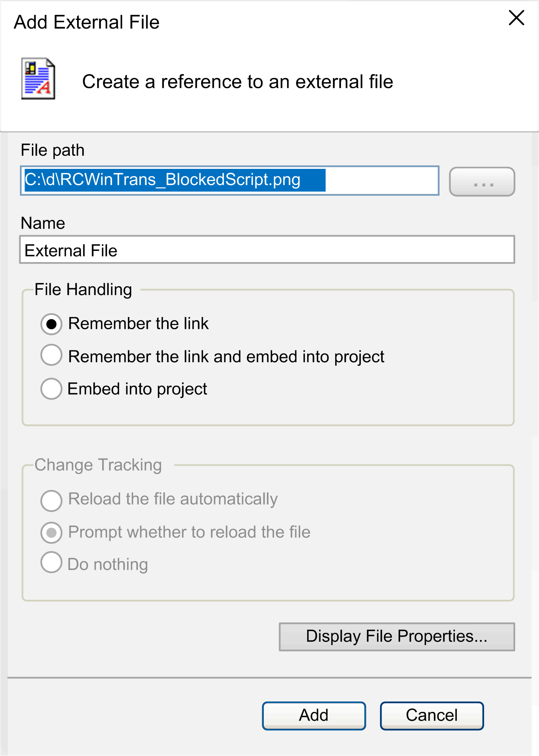Click the Add button to confirm
The image size is (539, 756).
[313, 715]
